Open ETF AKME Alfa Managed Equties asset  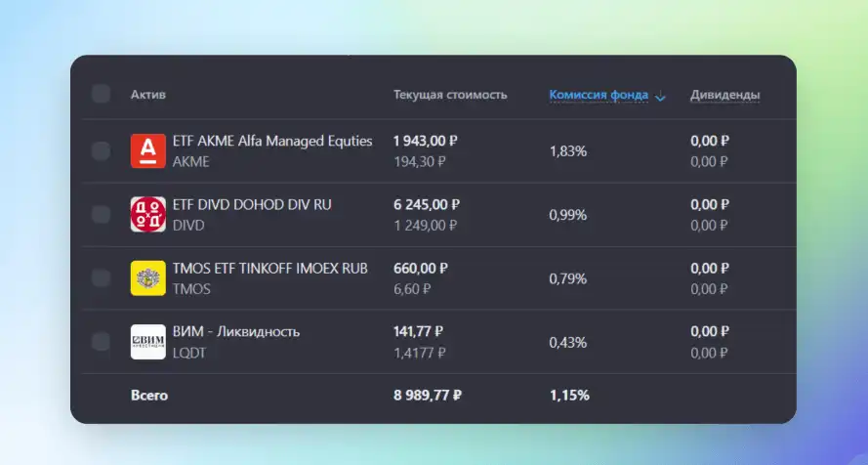[x=272, y=141]
